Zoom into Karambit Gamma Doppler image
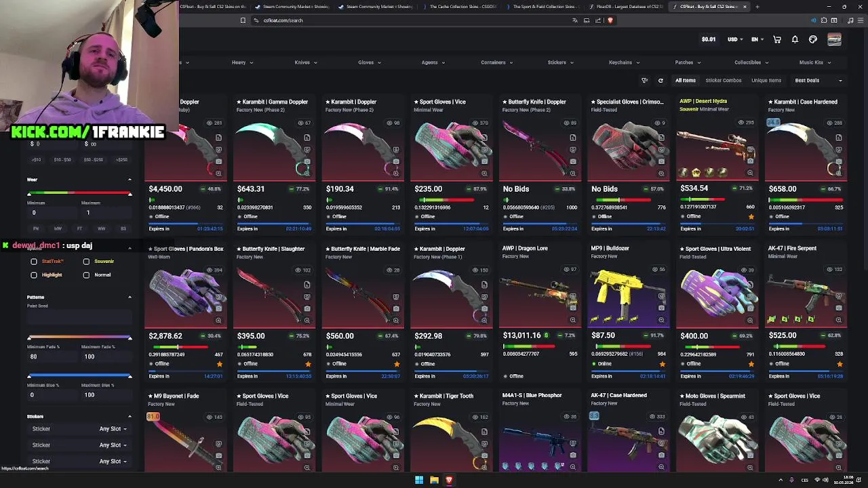 (307, 173)
